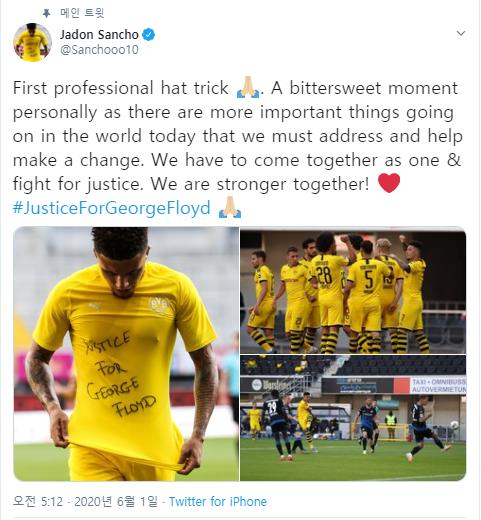Click the tweet body text paragraph
Viewport: 481px width, 520px height.
[238, 136]
